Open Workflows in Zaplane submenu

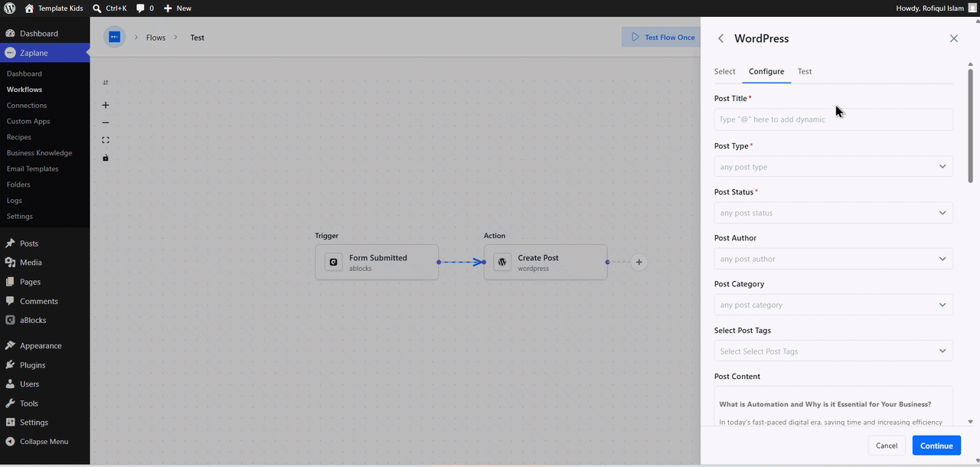24,90
